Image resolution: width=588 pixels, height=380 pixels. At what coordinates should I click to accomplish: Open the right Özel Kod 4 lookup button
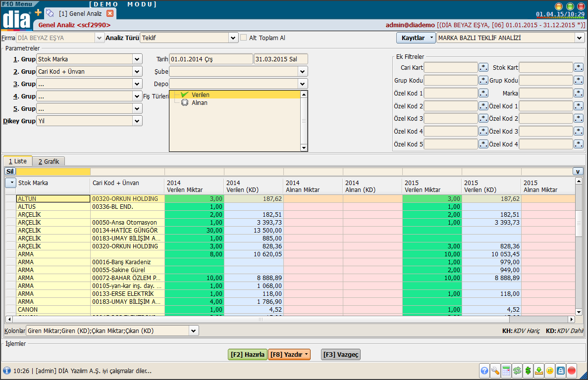(x=579, y=144)
